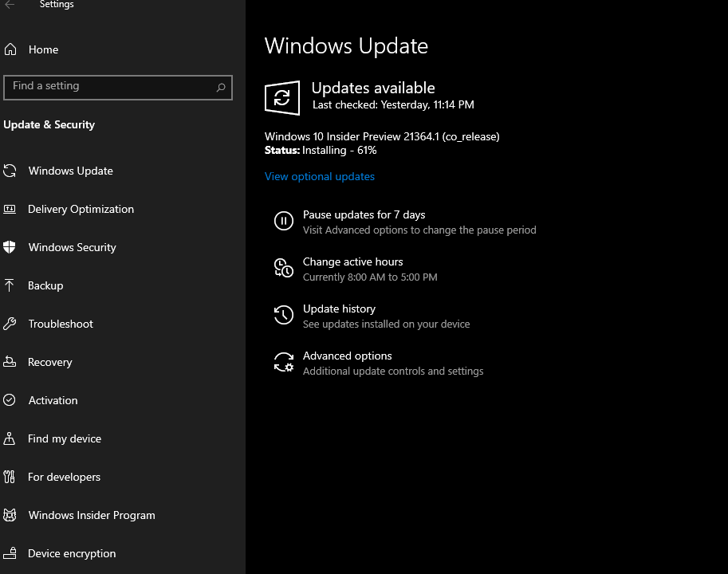Screen dimensions: 728x574
Task: Click the Pause updates pause icon
Action: pyautogui.click(x=284, y=221)
